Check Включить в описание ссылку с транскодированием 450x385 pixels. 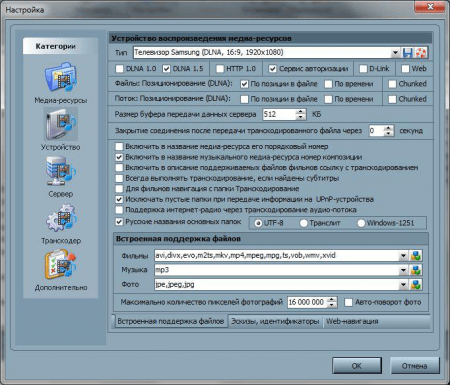tap(119, 167)
